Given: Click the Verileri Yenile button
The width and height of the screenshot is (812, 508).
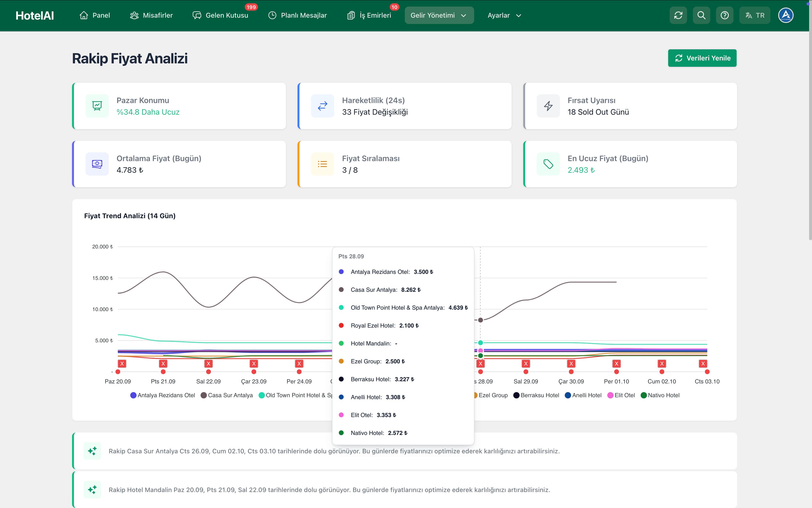Looking at the screenshot, I should click(x=702, y=58).
